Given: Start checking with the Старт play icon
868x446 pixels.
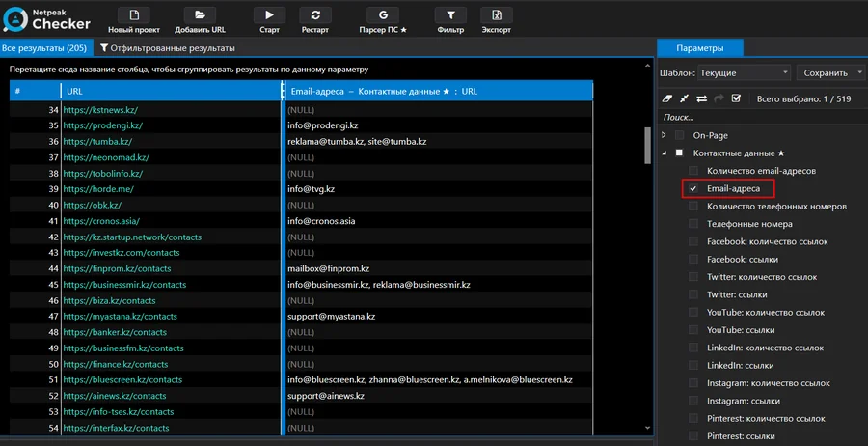Looking at the screenshot, I should pos(270,15).
